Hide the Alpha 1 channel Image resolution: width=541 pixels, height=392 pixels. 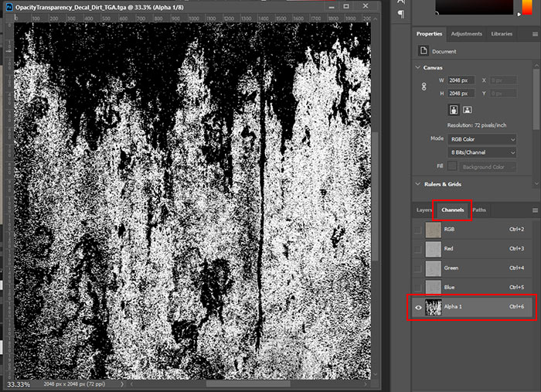pyautogui.click(x=418, y=307)
